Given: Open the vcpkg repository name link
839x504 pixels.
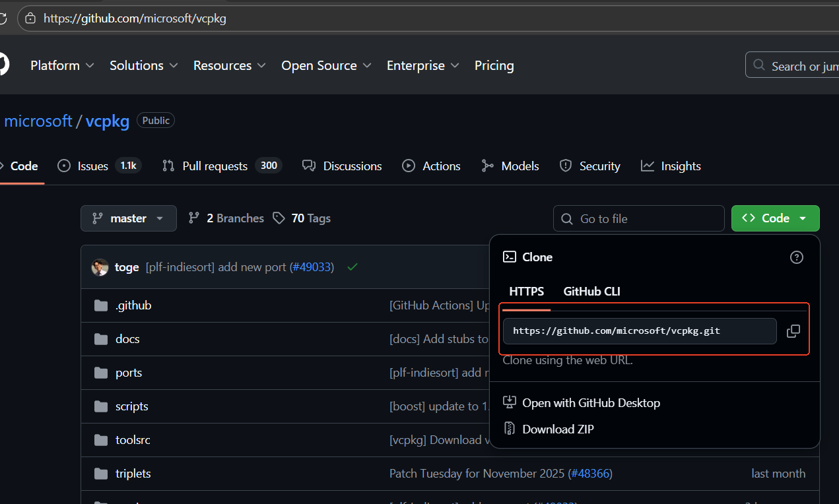Looking at the screenshot, I should 108,121.
